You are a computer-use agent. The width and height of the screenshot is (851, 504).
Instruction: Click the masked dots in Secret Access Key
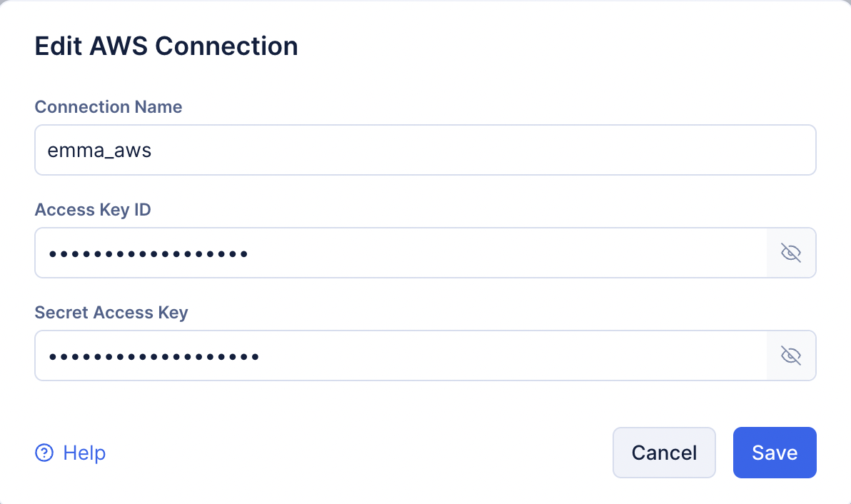(153, 356)
